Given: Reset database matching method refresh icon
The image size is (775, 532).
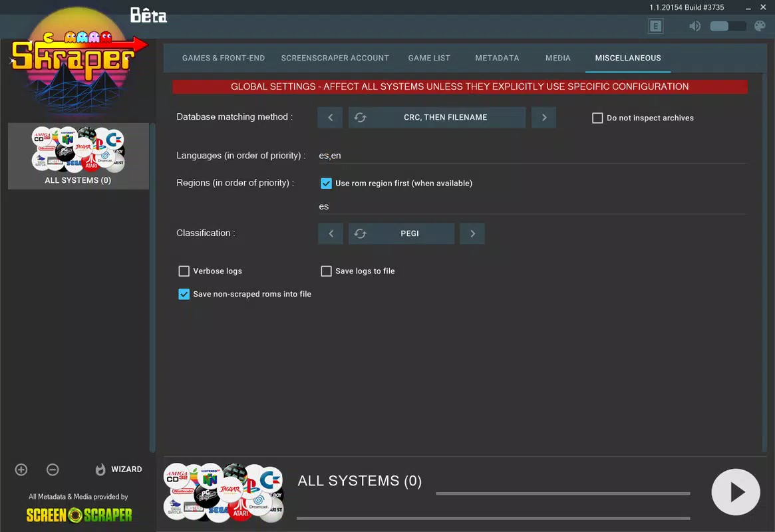Looking at the screenshot, I should tap(361, 118).
